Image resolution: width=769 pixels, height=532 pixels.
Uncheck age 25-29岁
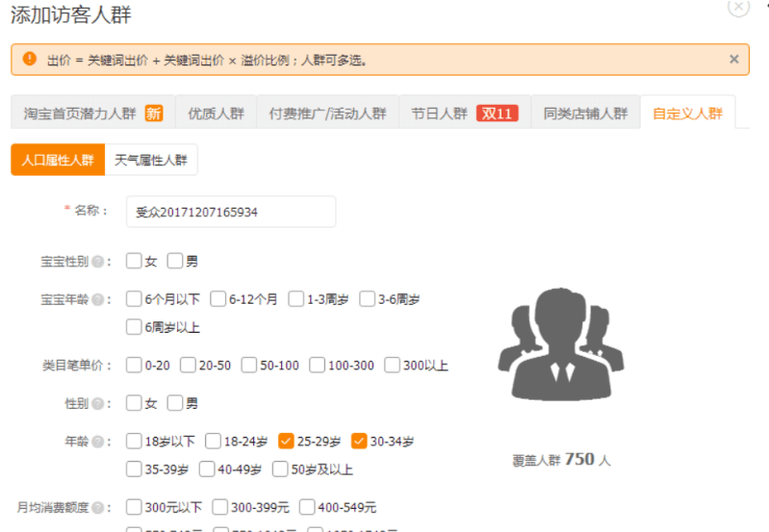(x=286, y=441)
